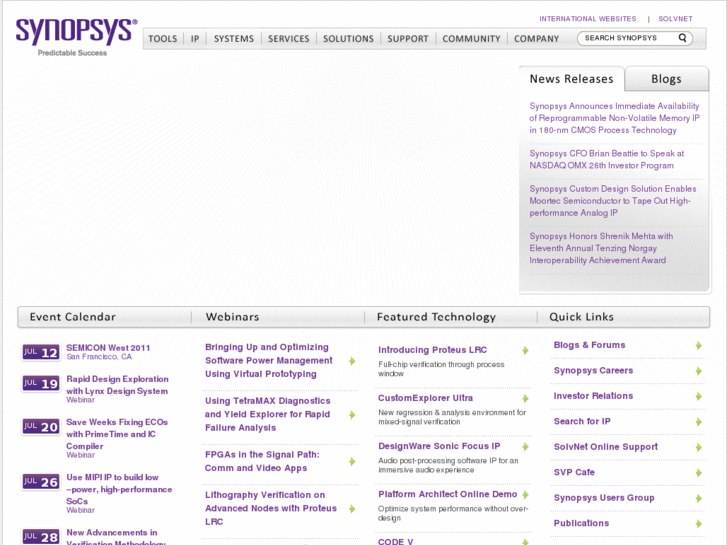Screen dimensions: 727x545
Task: Open the COMMUNITY menu
Action: coord(471,39)
